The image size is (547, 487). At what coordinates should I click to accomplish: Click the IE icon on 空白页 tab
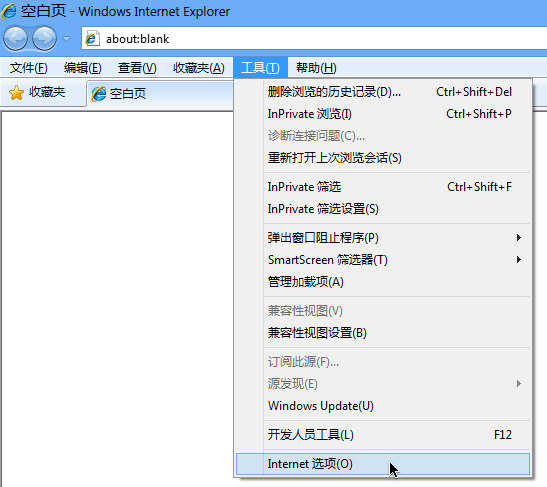point(98,94)
